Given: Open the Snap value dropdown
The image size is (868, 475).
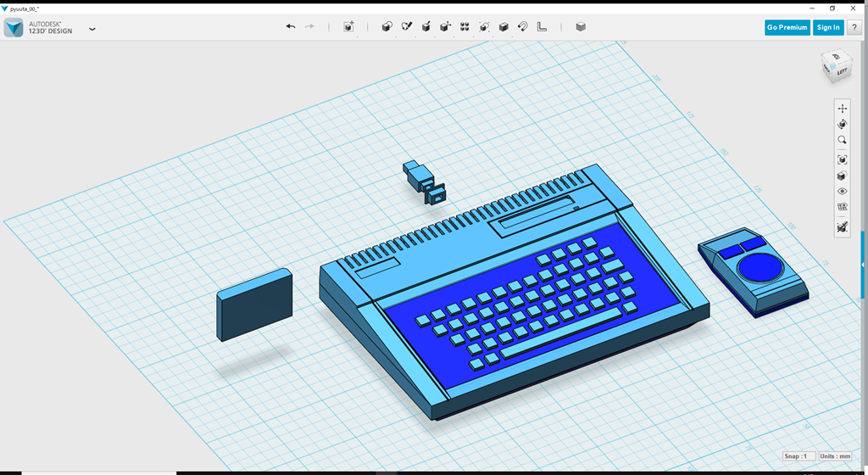Looking at the screenshot, I should pos(798,456).
